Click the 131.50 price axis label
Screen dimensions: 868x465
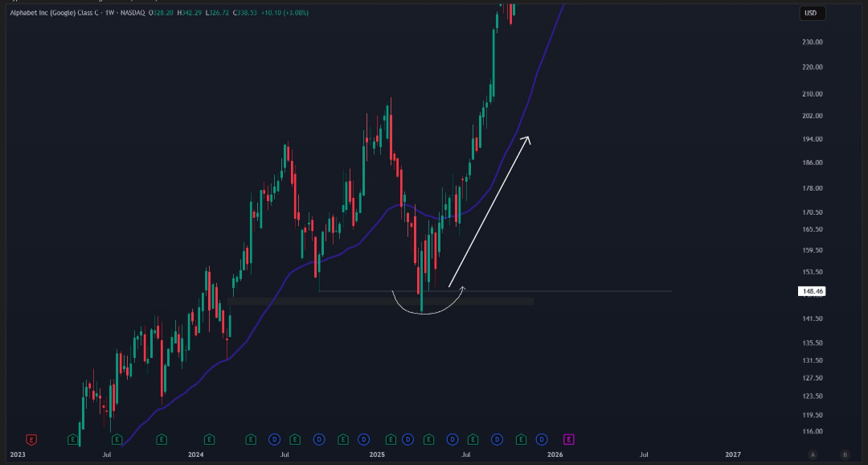click(812, 360)
